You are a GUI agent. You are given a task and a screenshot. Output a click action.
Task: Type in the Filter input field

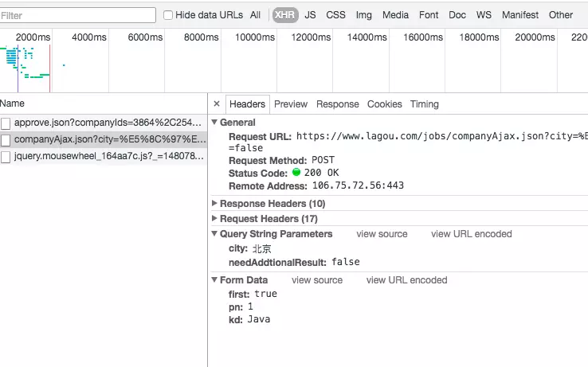(78, 15)
